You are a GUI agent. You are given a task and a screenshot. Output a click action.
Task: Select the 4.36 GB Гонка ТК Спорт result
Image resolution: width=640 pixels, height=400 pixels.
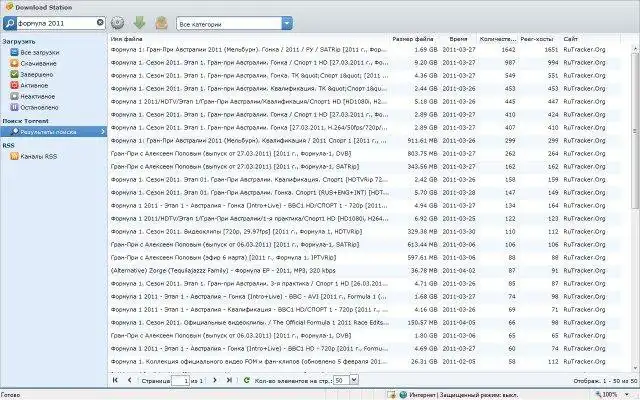[365, 76]
